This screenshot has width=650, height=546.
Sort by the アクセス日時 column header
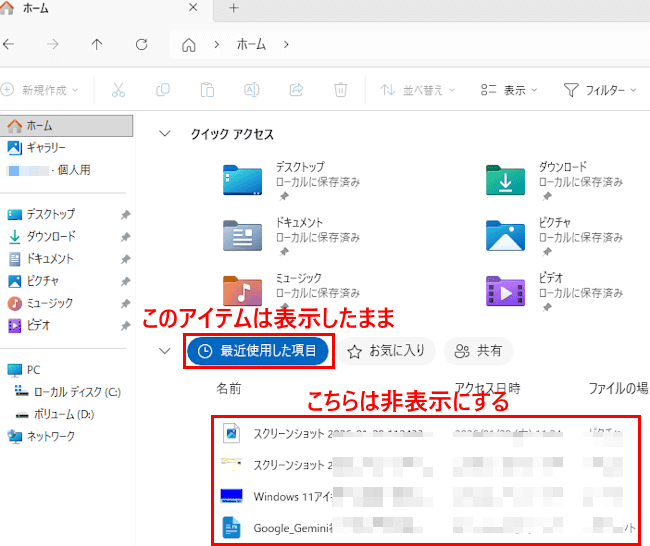coord(488,388)
